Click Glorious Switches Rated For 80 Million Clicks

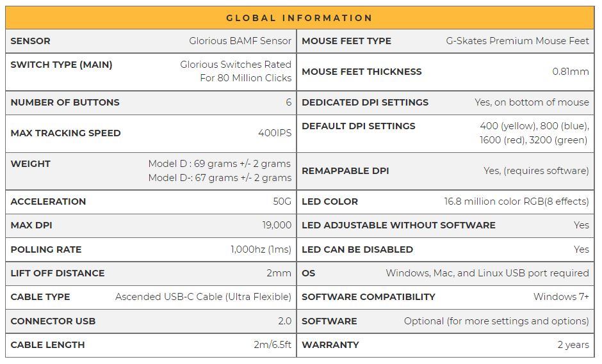(x=236, y=72)
